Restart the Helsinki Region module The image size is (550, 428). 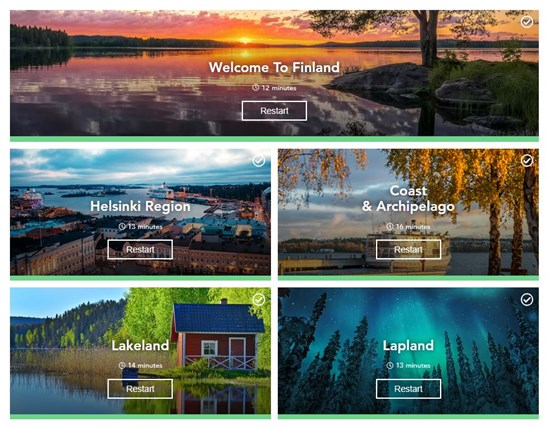click(x=140, y=250)
